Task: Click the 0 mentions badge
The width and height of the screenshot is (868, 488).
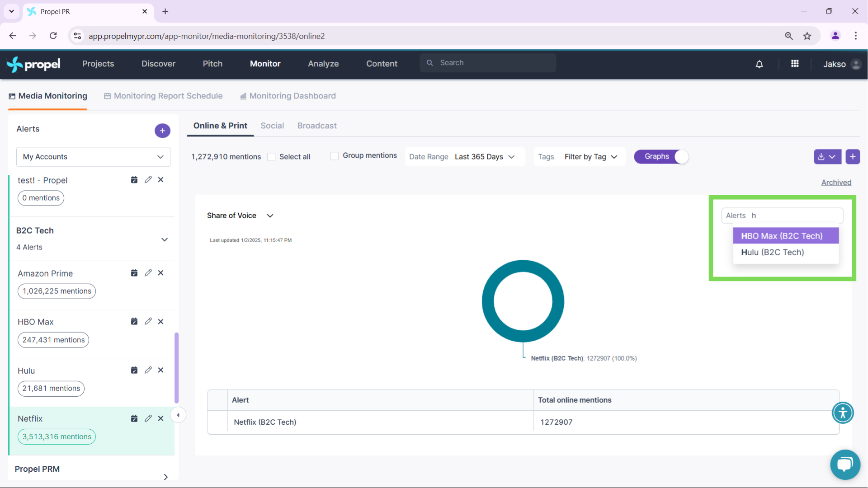Action: tap(41, 198)
